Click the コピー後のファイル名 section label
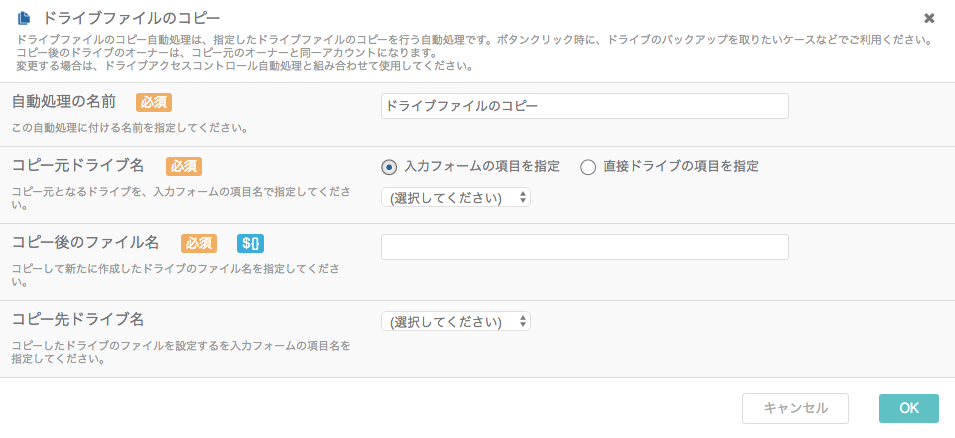 click(86, 242)
